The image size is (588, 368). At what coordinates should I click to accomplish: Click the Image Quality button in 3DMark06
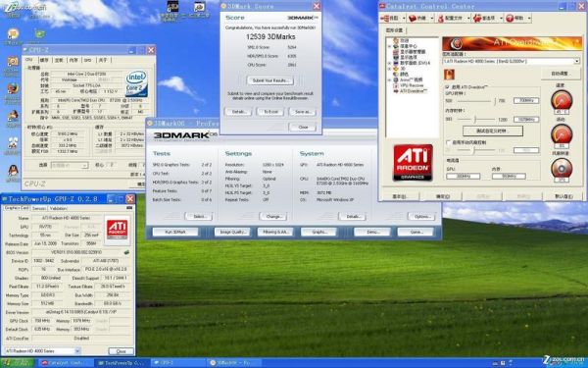pyautogui.click(x=232, y=232)
